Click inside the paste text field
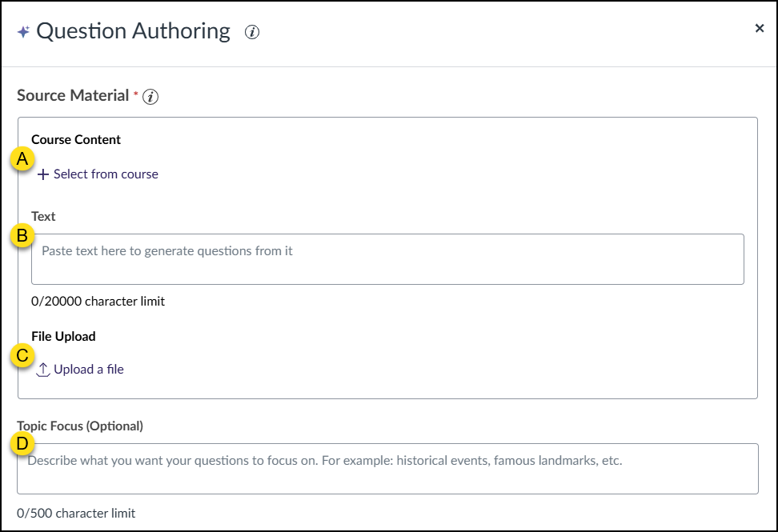This screenshot has height=532, width=778. 387,258
